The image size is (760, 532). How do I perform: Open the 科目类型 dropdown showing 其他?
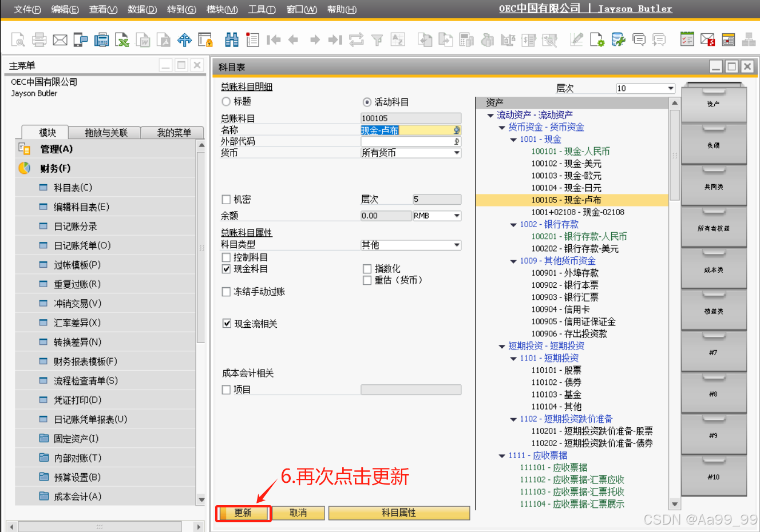point(411,245)
